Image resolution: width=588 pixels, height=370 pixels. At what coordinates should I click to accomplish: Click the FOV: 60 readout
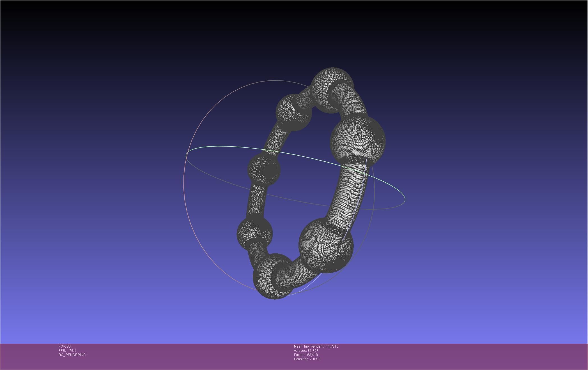[65, 346]
